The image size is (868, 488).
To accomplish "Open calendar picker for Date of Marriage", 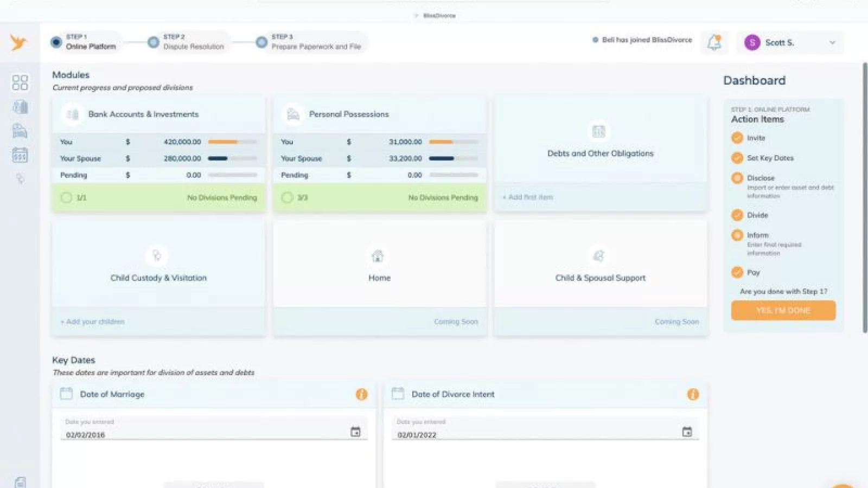I will 355,432.
